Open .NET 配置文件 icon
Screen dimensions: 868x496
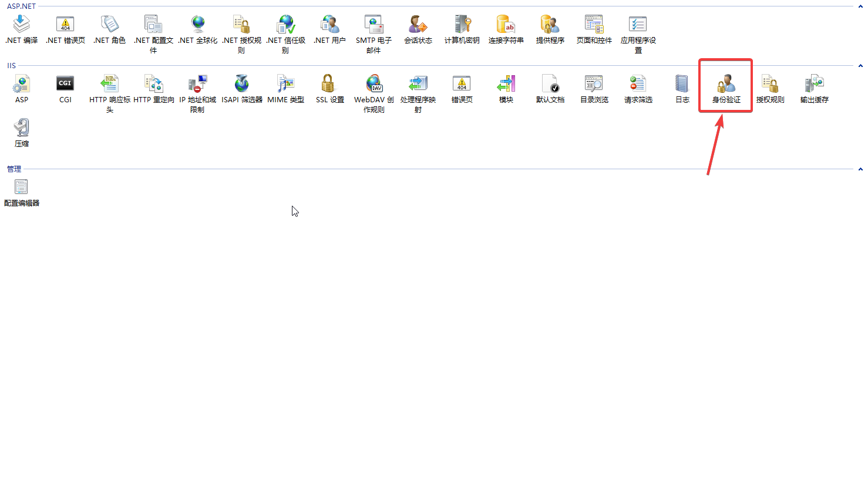coord(153,24)
